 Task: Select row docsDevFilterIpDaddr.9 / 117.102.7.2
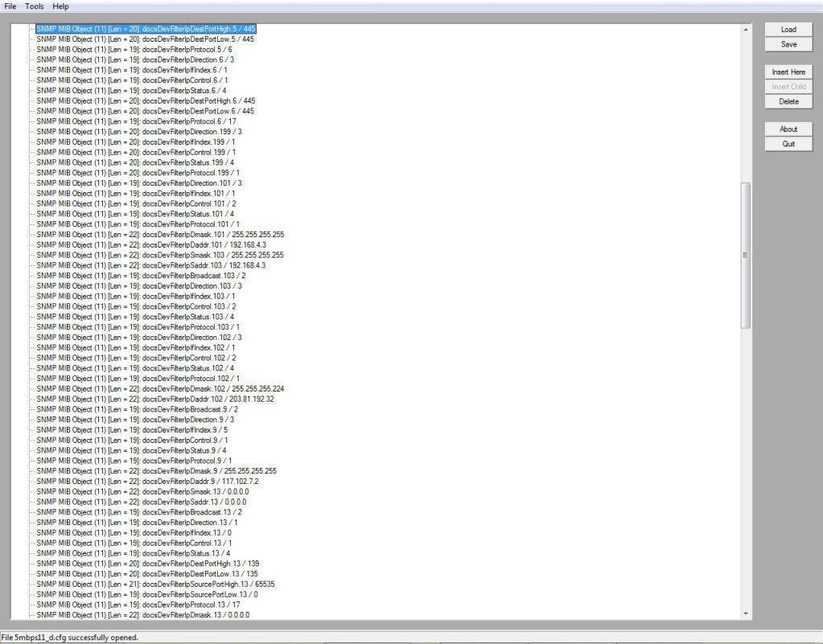click(x=147, y=481)
